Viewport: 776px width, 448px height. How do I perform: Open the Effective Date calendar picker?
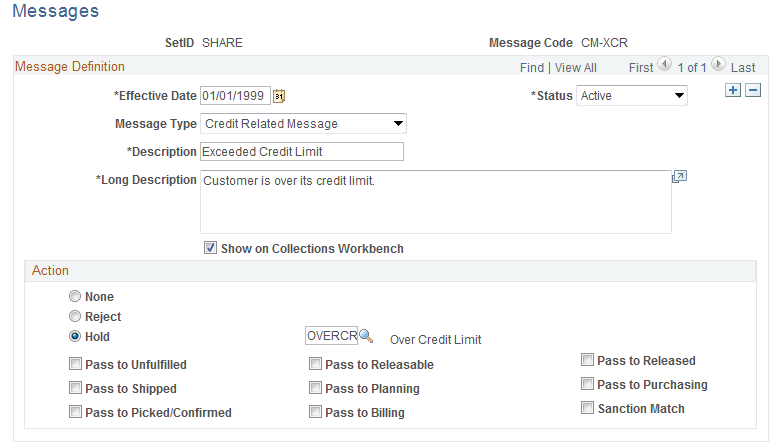pos(279,96)
